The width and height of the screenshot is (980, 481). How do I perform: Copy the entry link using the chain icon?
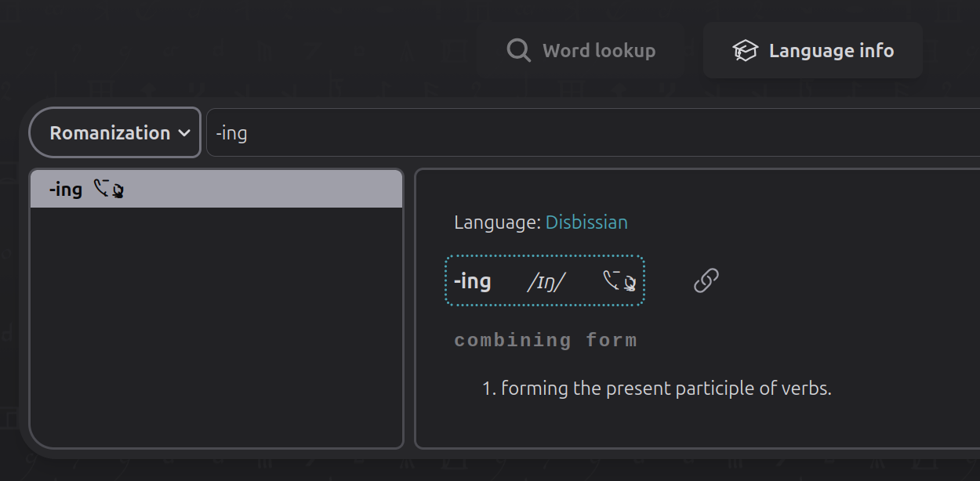[706, 280]
